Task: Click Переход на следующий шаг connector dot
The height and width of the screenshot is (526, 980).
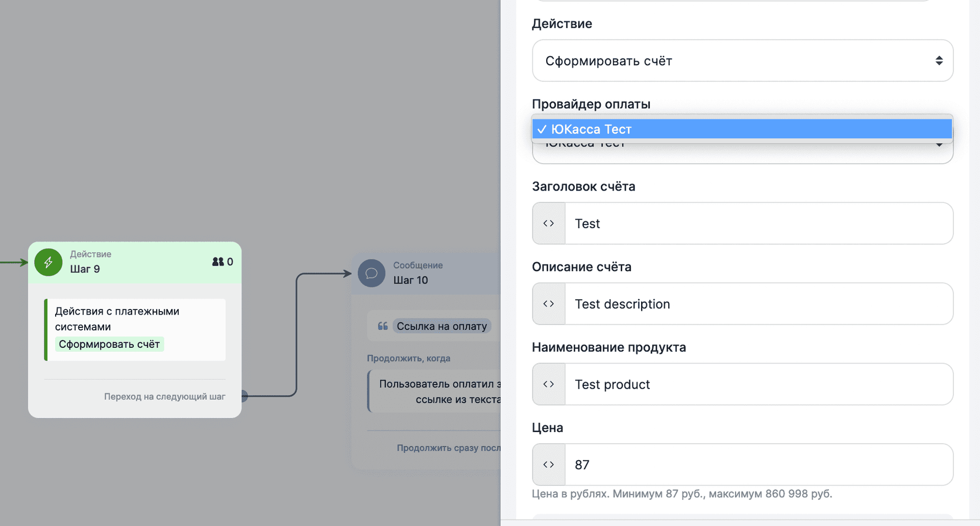Action: click(244, 396)
